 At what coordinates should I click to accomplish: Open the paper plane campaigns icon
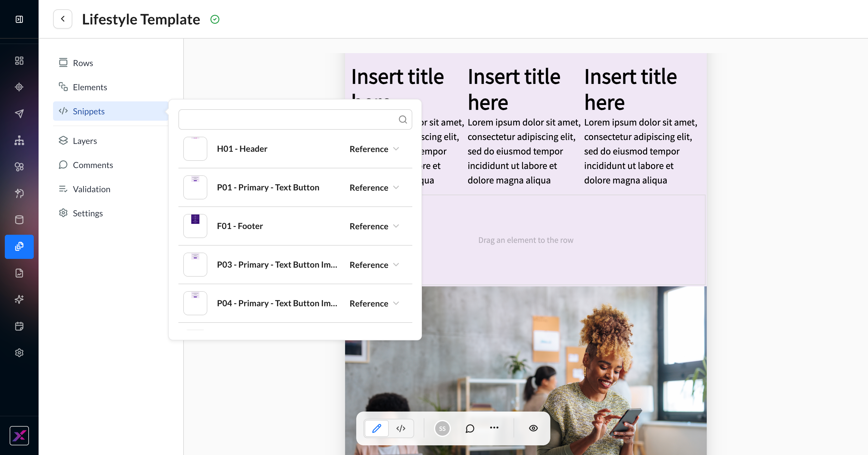point(19,114)
